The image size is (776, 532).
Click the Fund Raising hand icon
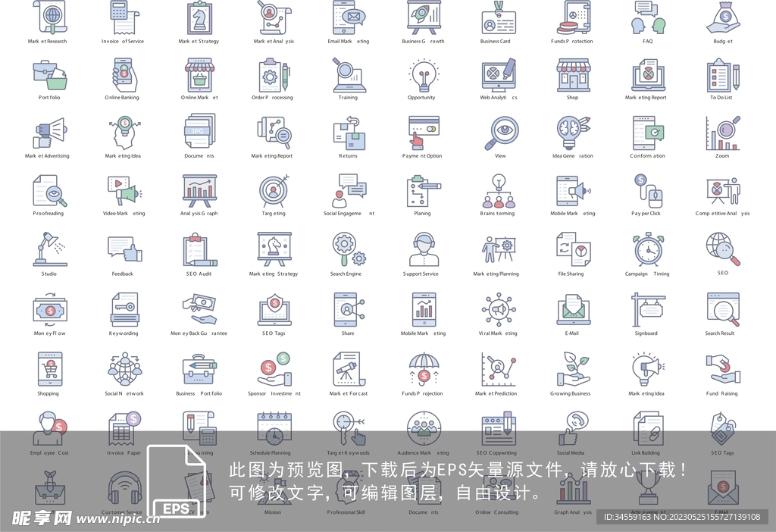[x=722, y=369]
